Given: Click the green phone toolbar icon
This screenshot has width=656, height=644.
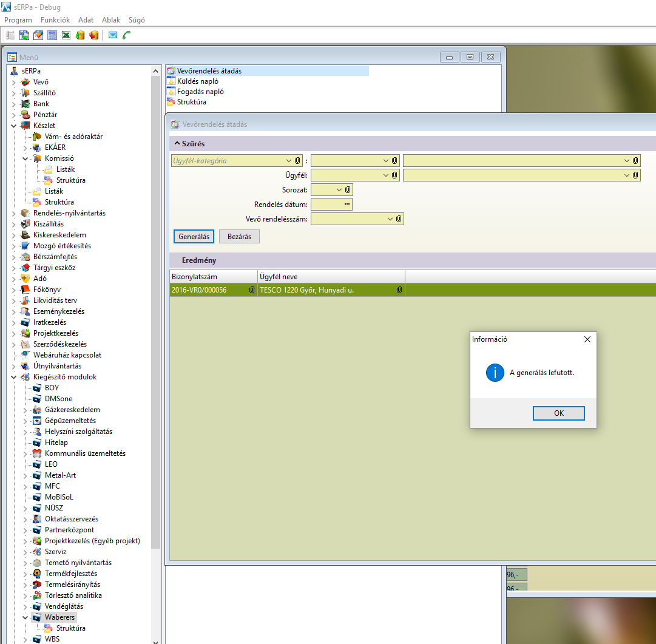Looking at the screenshot, I should click(x=126, y=35).
